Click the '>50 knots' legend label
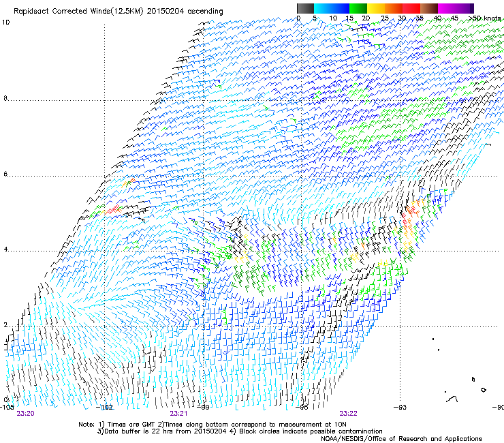 [x=485, y=18]
